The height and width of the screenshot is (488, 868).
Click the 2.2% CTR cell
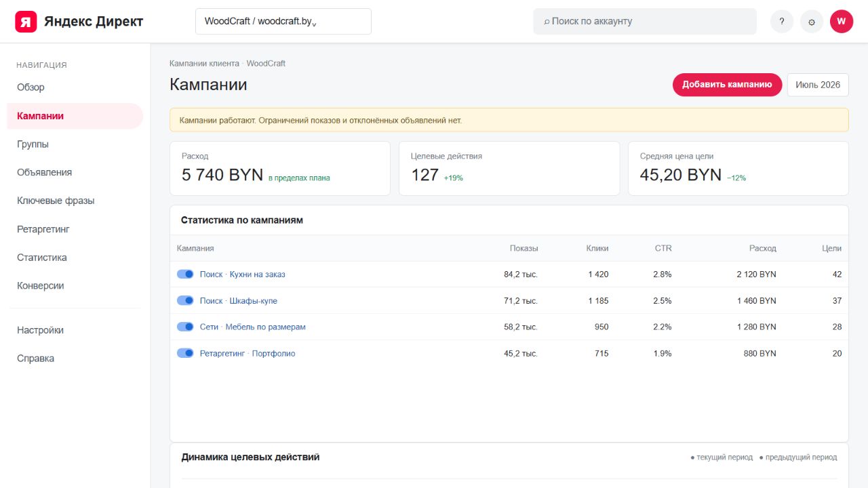pyautogui.click(x=663, y=327)
